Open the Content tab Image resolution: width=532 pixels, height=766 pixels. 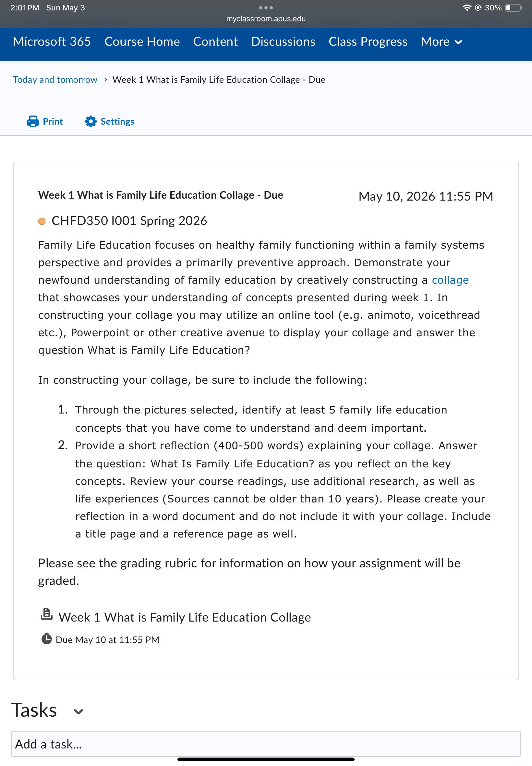click(x=215, y=42)
